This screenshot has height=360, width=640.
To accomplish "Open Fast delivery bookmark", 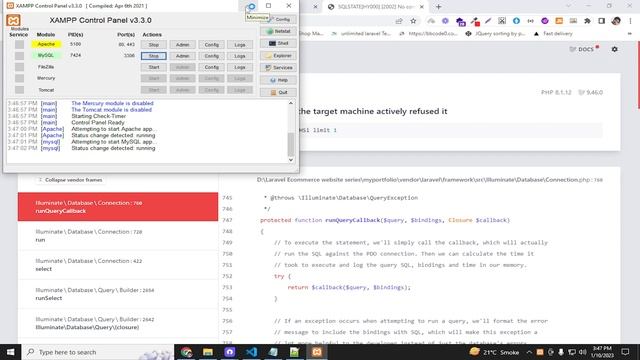I will click(x=553, y=34).
